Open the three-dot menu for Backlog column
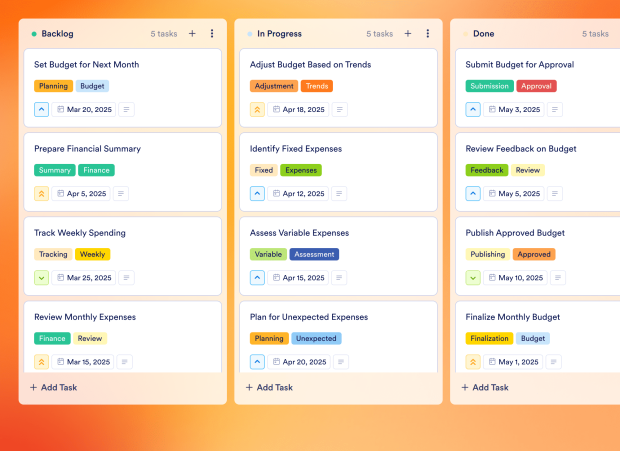Image resolution: width=620 pixels, height=451 pixels. coord(212,33)
